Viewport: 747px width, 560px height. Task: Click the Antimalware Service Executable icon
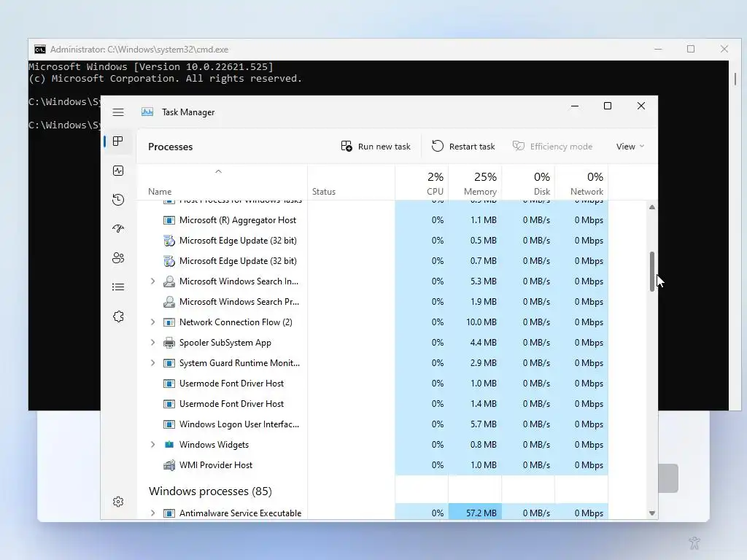169,513
